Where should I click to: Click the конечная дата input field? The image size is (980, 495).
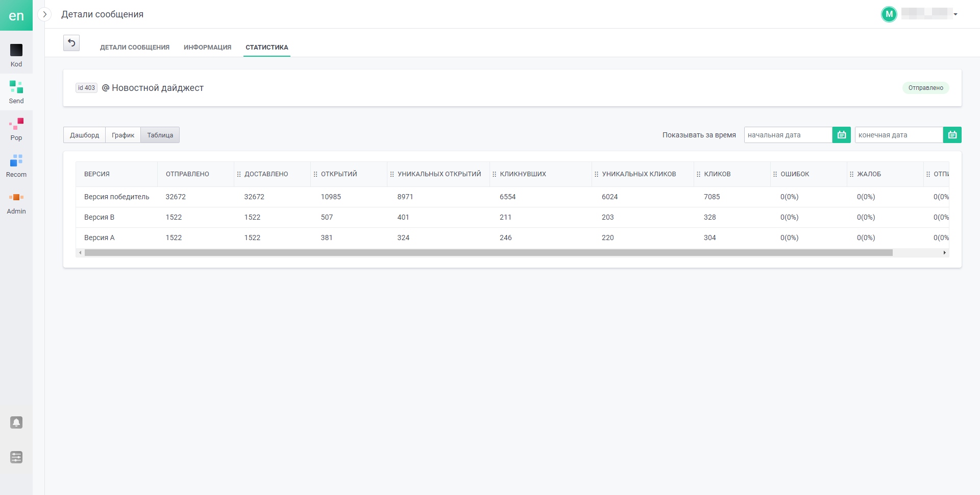[899, 135]
